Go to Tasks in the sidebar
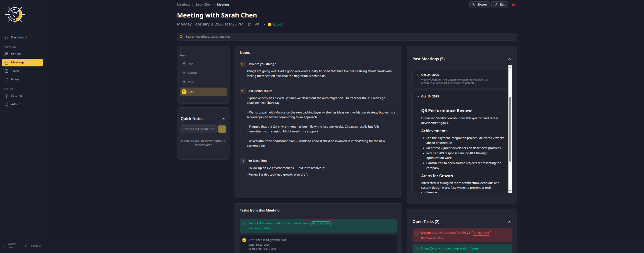 point(15,71)
